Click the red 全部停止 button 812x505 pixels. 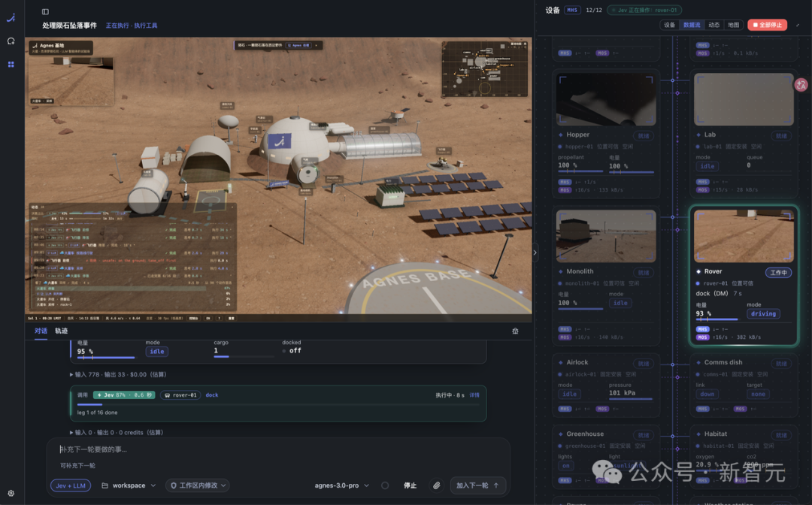pos(767,25)
